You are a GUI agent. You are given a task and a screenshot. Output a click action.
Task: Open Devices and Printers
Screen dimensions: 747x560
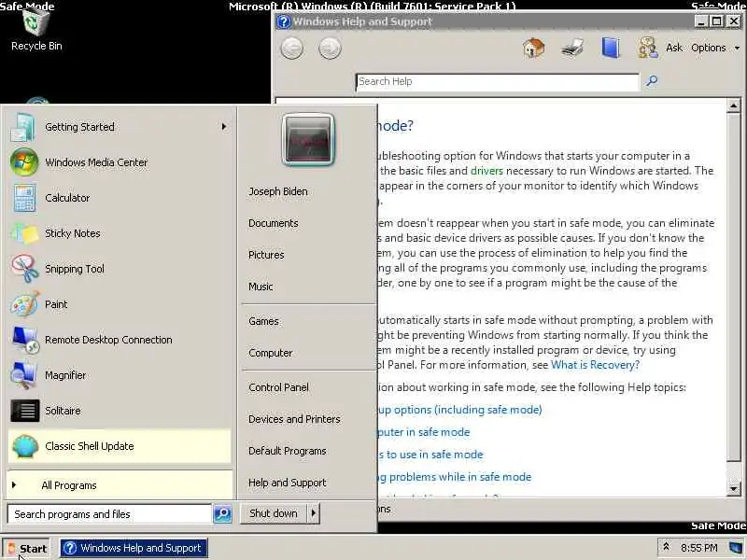294,419
